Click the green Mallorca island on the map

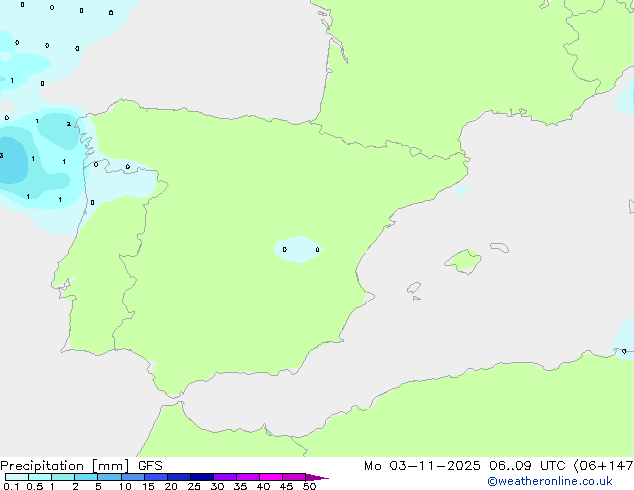(x=463, y=261)
